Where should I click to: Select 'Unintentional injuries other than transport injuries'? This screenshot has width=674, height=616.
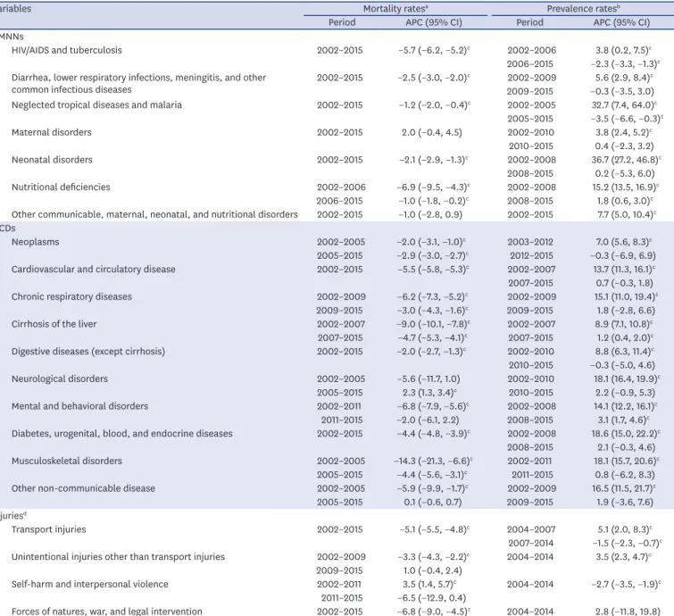pos(118,557)
